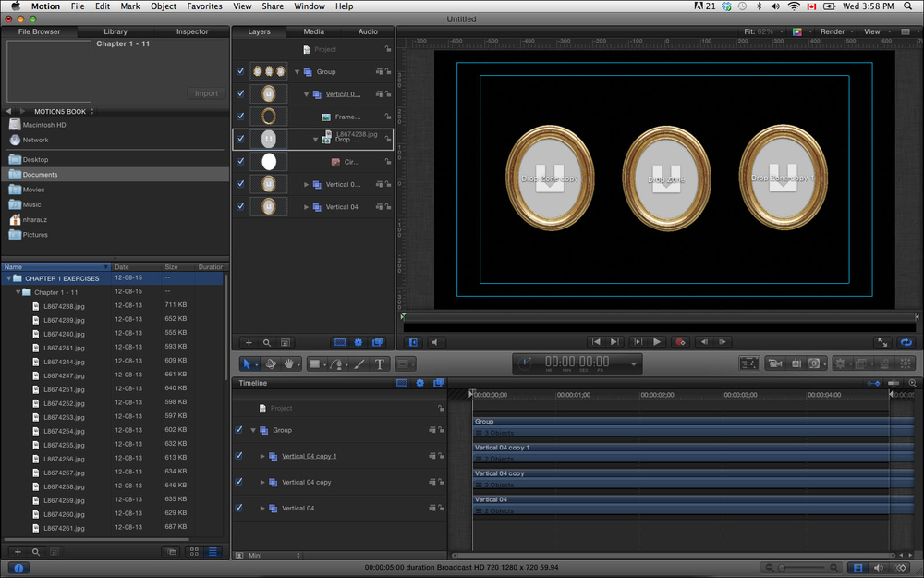Toggle visibility of Vertical 04 layer
The width and height of the screenshot is (924, 578).
point(240,207)
